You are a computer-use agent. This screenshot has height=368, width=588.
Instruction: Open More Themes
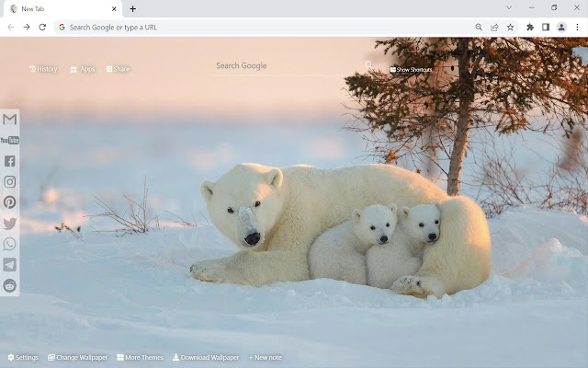pos(141,358)
